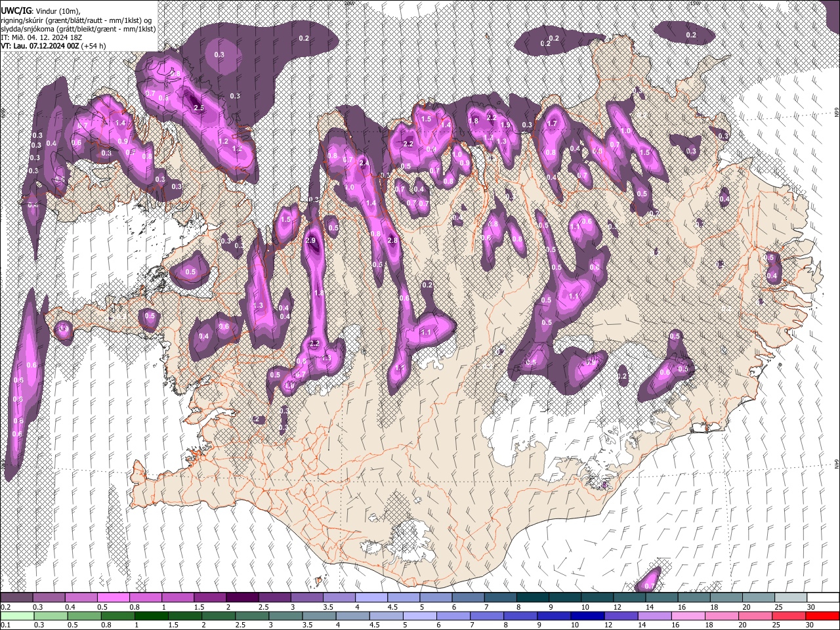Click the 2.8 precipitation value on the map
This screenshot has width=840, height=630.
[x=392, y=241]
